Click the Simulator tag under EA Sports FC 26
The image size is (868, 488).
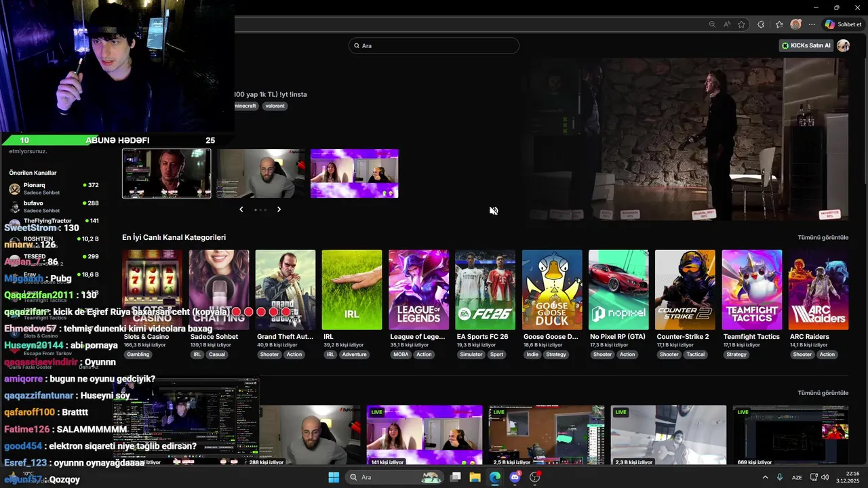point(471,354)
